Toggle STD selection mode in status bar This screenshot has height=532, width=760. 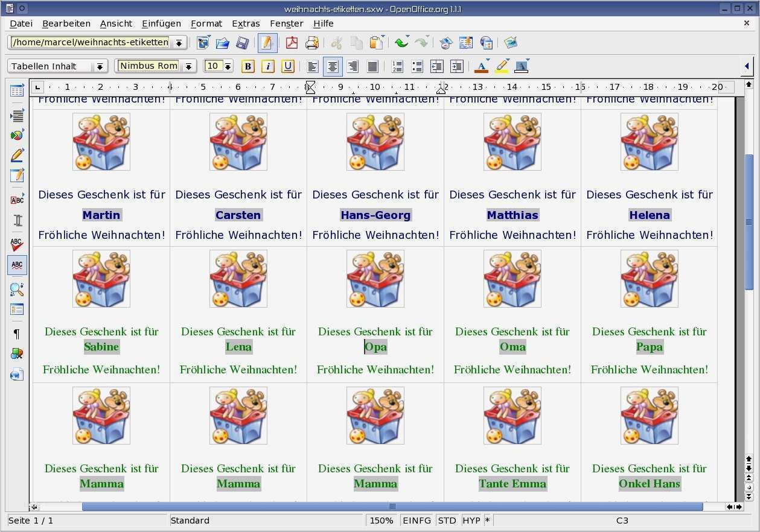447,521
